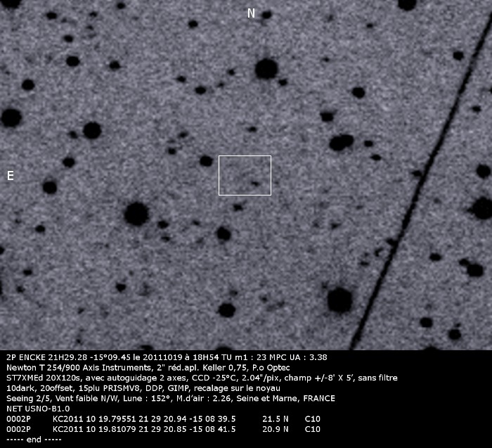Click the "MPC UA : 3.38" text
Image resolution: width=492 pixels, height=448 pixels.
pos(297,357)
